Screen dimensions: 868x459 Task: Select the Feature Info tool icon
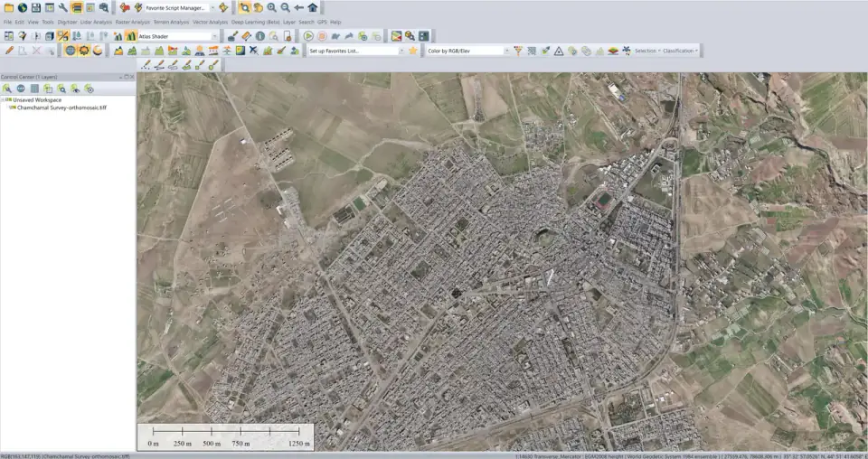pos(260,36)
